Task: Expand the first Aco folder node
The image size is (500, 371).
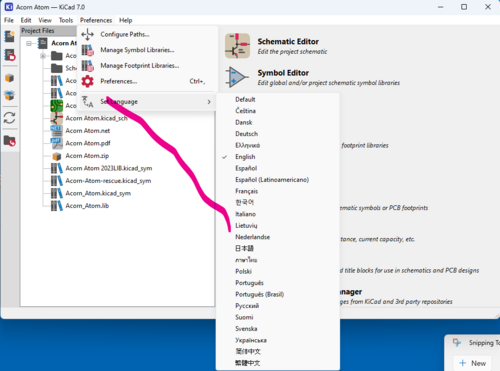Action: (x=43, y=56)
